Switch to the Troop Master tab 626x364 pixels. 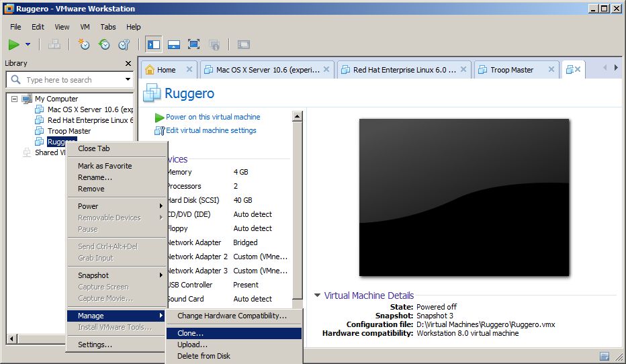pos(511,69)
